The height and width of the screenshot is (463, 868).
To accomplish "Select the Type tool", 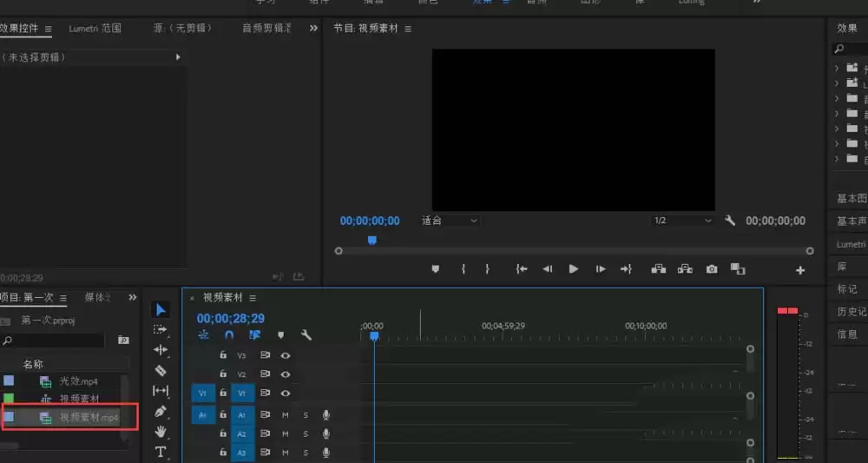I will tap(161, 452).
